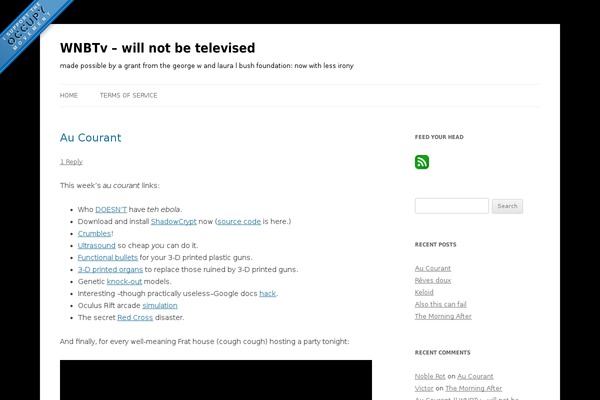Open the 1 Reply comments link
The image size is (600, 400).
point(71,162)
